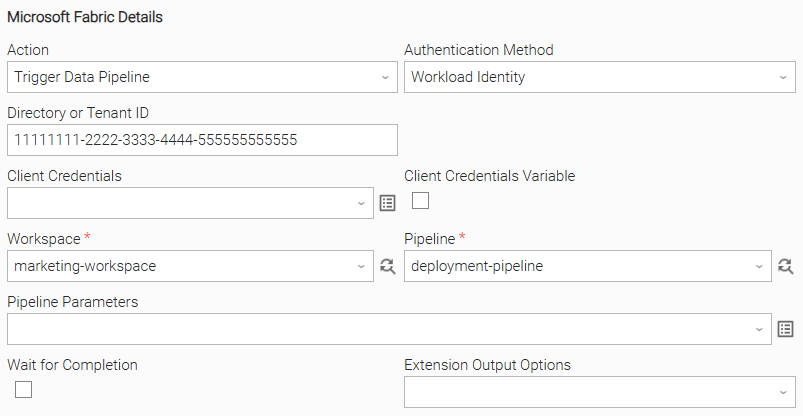Image resolution: width=803 pixels, height=416 pixels.
Task: Click the Client Credentials label
Action: (x=65, y=176)
